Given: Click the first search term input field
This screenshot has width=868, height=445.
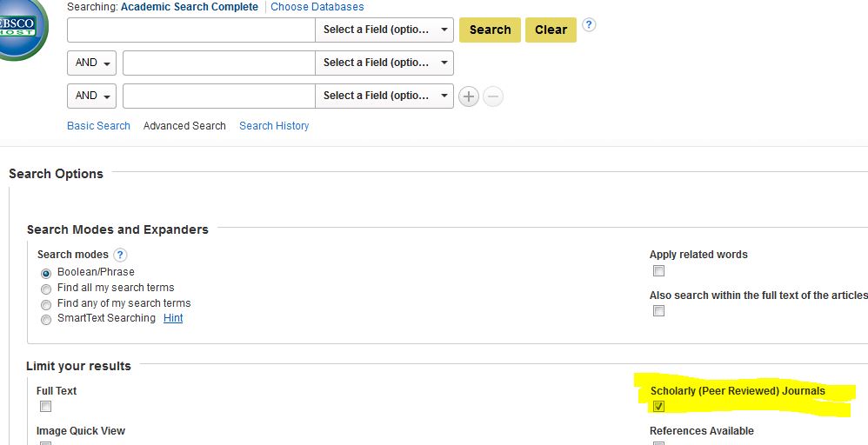Looking at the screenshot, I should coord(190,30).
